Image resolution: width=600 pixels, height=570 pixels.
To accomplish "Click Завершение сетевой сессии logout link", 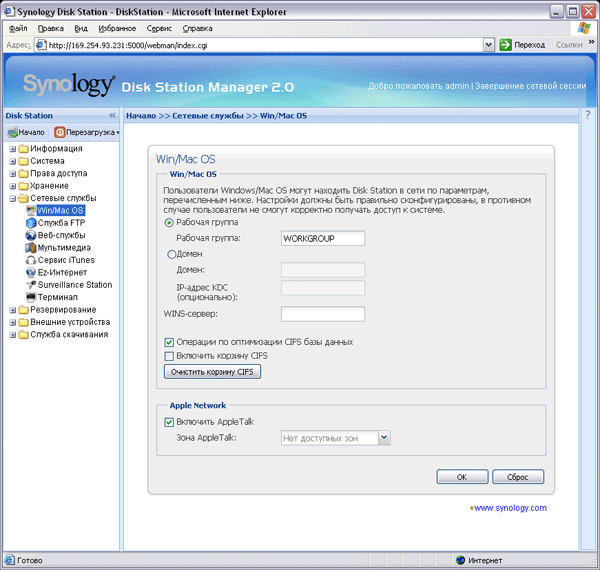I will click(530, 86).
